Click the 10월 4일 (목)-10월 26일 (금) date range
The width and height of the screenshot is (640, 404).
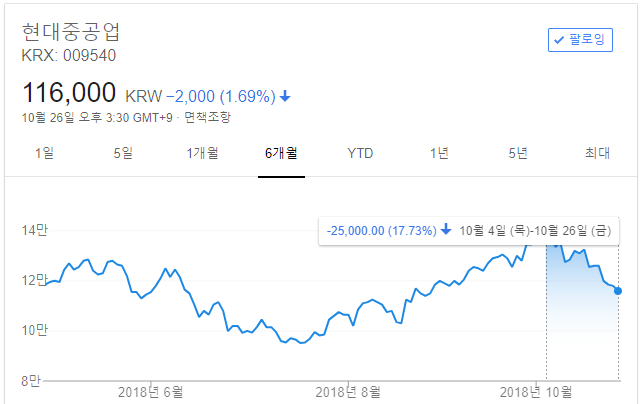(535, 231)
